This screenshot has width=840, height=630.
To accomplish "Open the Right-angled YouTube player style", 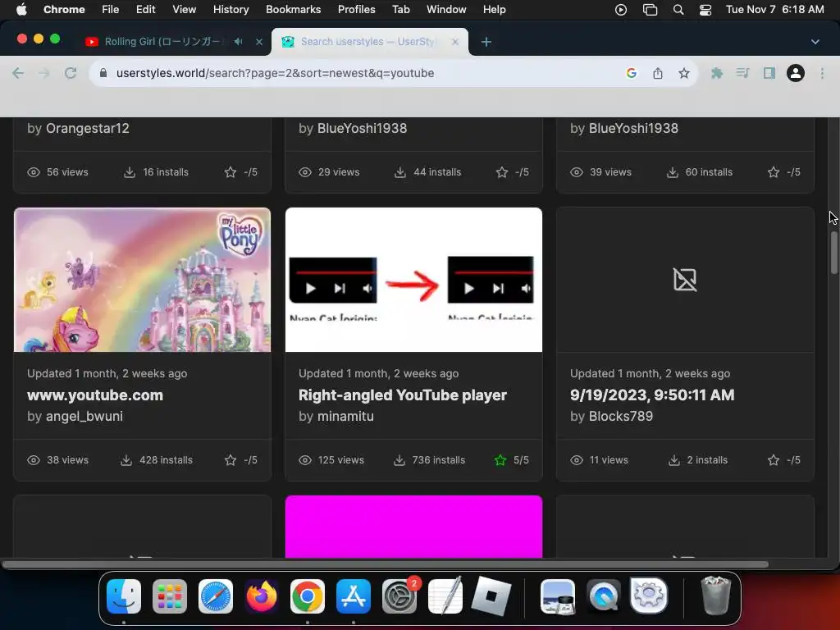I will [x=402, y=395].
